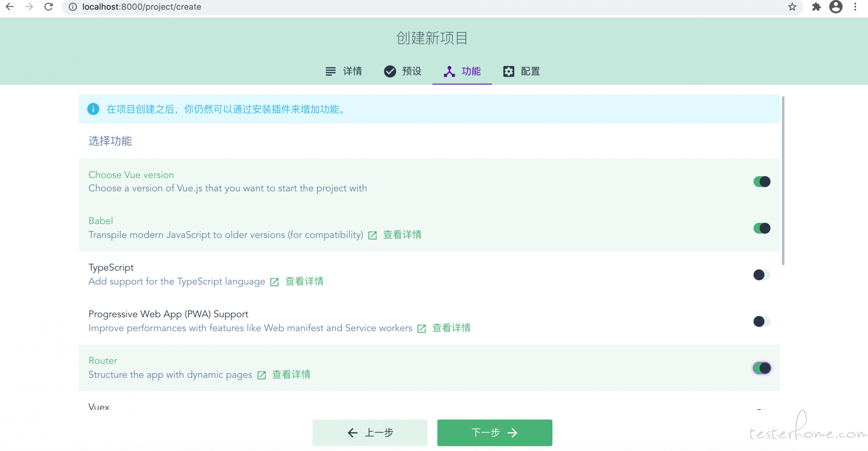Click the 上一步 previous-step button
This screenshot has height=451, width=868.
pos(370,433)
